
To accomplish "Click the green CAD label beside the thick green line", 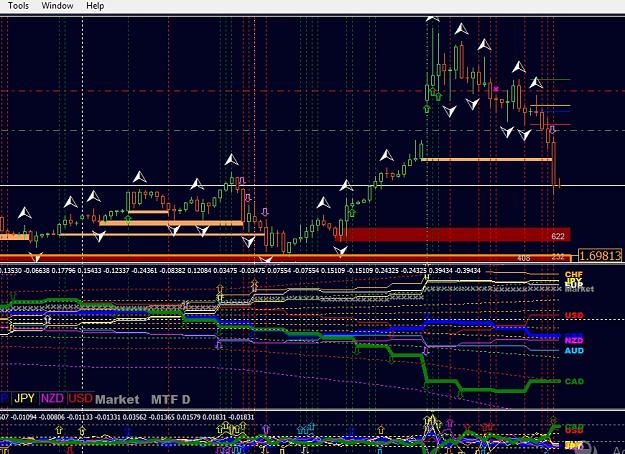I will (x=574, y=381).
